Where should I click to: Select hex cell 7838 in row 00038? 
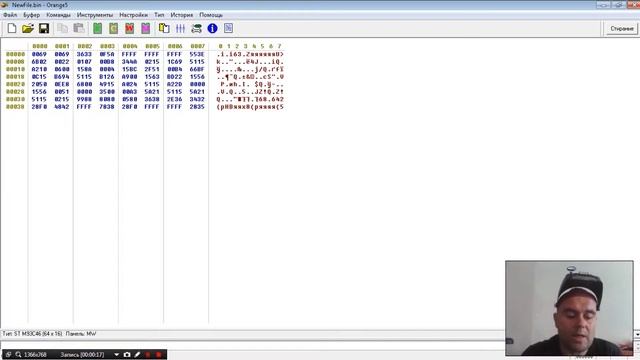click(x=107, y=107)
